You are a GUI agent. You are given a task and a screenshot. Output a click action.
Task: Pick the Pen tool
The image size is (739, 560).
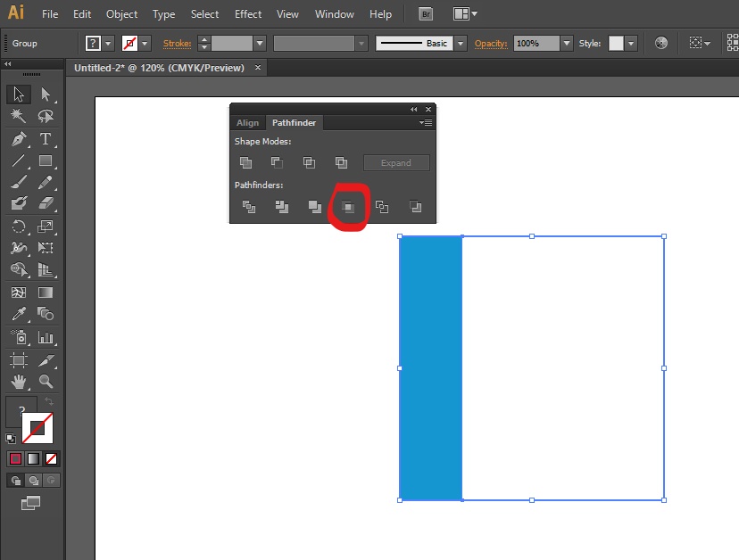(x=18, y=139)
